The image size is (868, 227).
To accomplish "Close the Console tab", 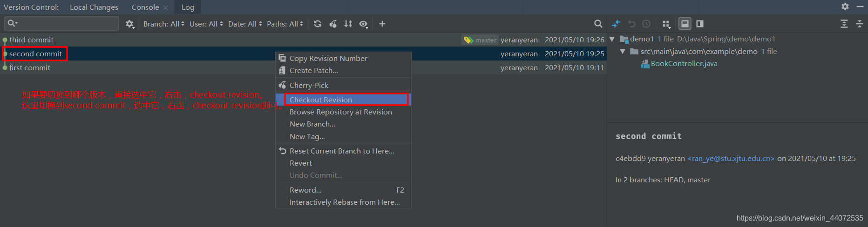I will coord(165,7).
